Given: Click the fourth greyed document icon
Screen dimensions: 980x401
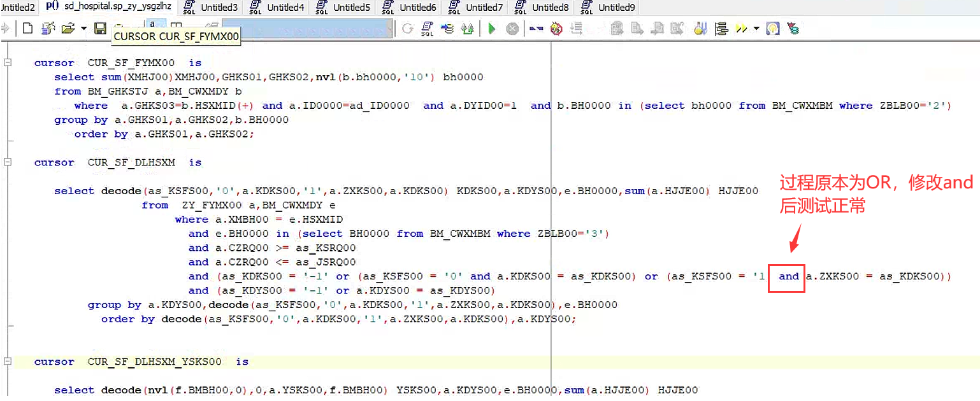Looking at the screenshot, I should (677, 29).
